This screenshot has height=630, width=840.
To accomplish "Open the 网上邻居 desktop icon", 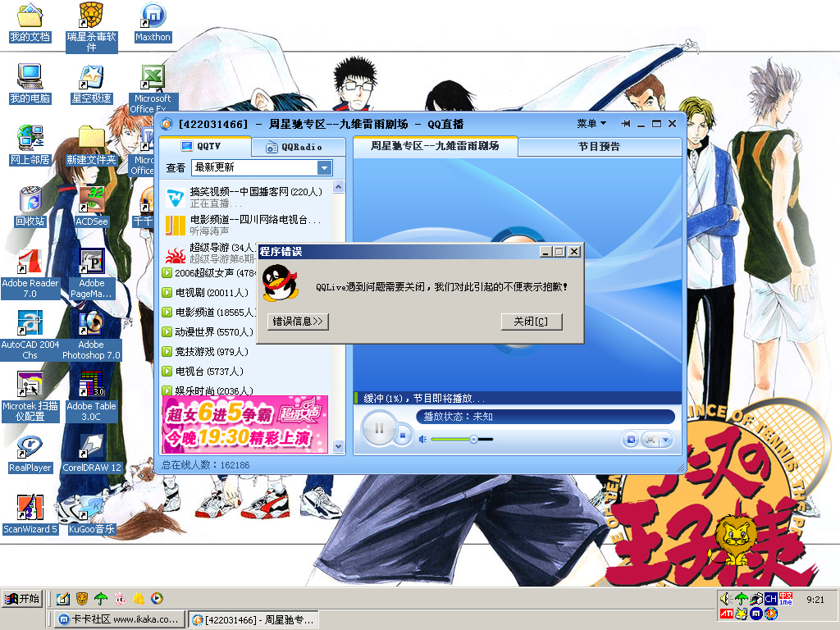I will [30, 145].
